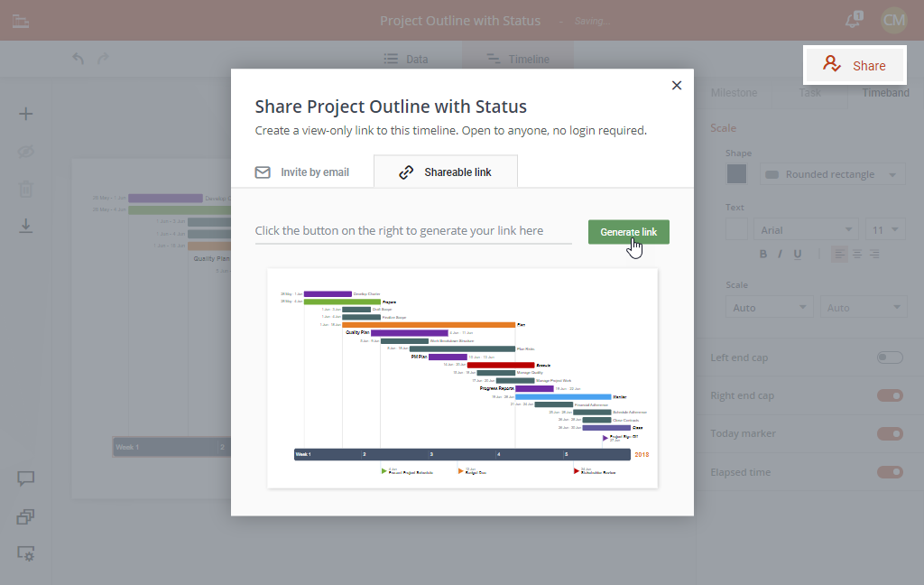This screenshot has height=585, width=924.
Task: Click the redo arrow icon
Action: [103, 59]
